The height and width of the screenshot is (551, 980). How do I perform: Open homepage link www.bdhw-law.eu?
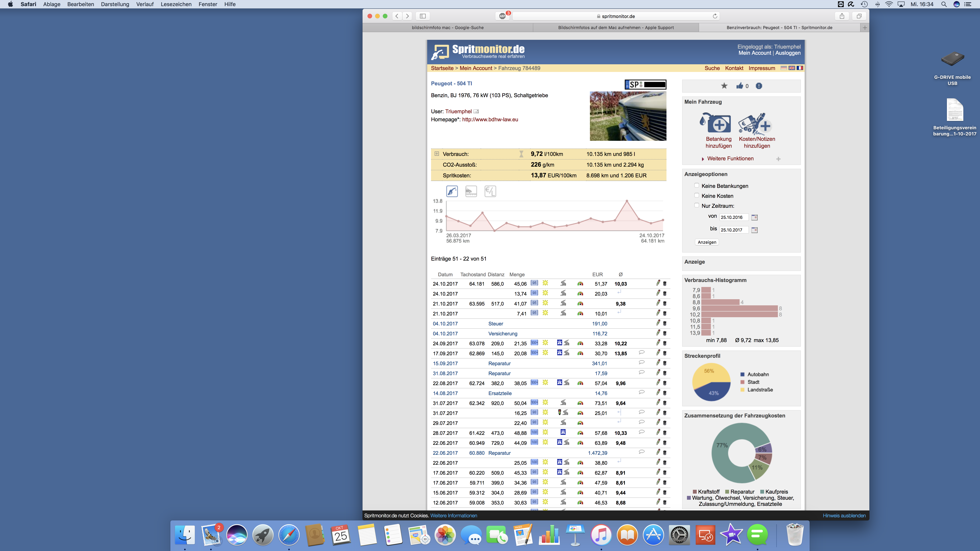pyautogui.click(x=490, y=119)
